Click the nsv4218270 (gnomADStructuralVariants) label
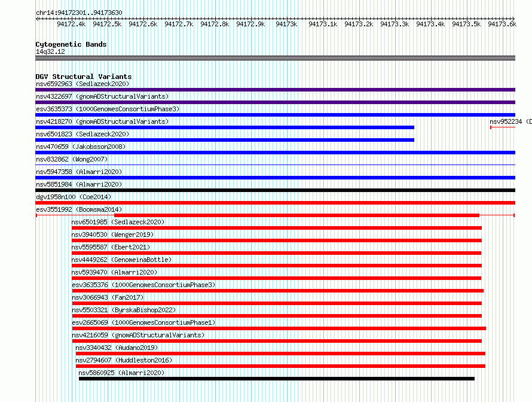The height and width of the screenshot is (402, 532). point(102,121)
